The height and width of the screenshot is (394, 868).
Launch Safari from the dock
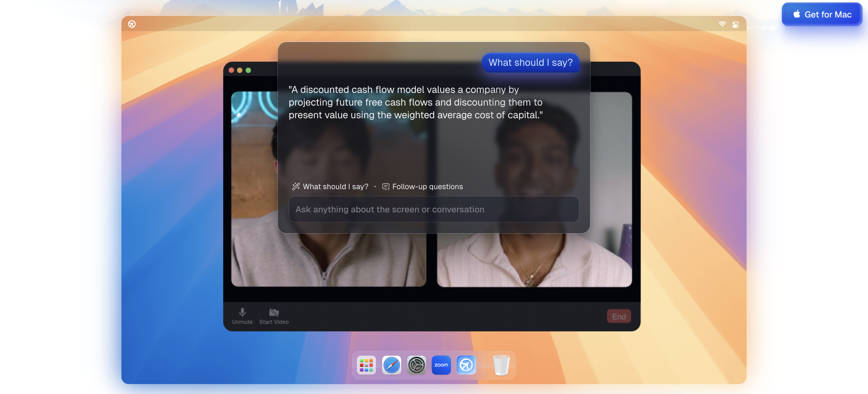(391, 365)
